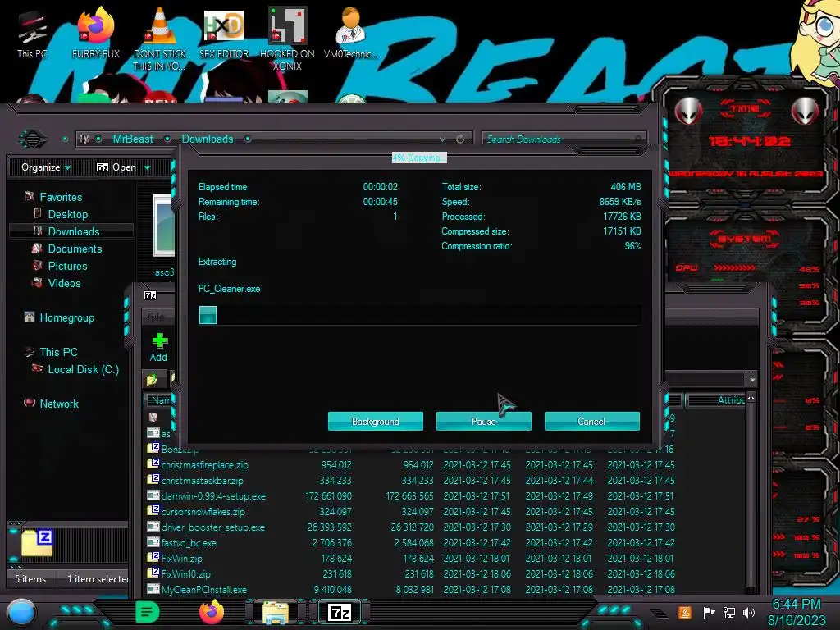The height and width of the screenshot is (630, 840).
Task: Select fastvd_bc.exe in 7-Zip list
Action: pos(189,543)
